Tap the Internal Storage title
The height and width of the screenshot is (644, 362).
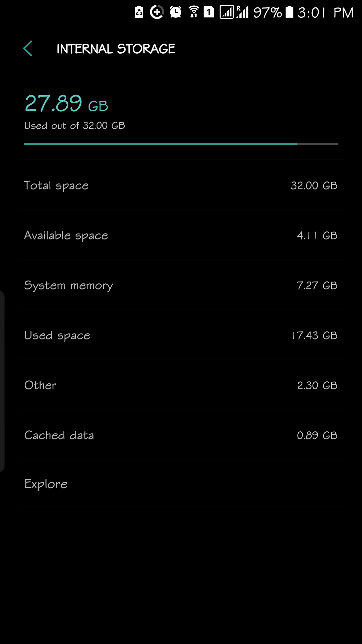116,49
